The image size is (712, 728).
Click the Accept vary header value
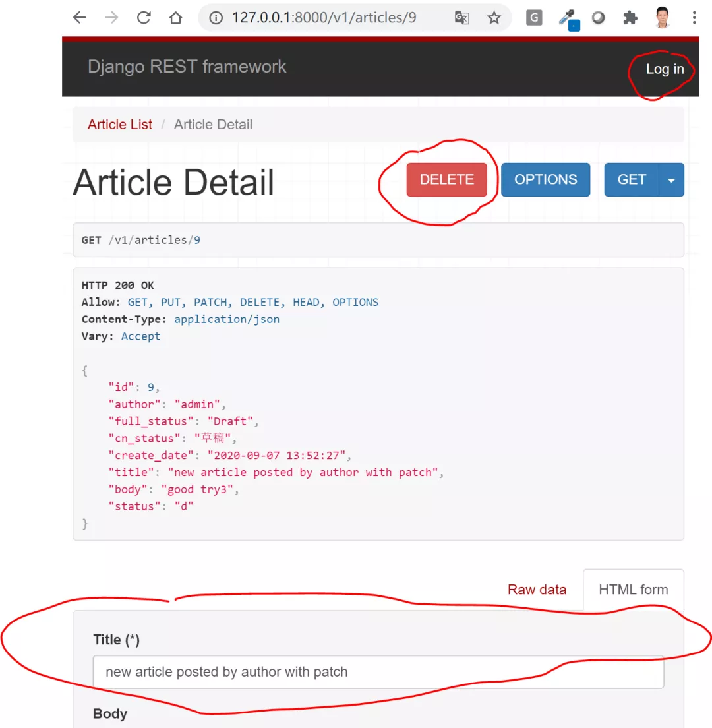(140, 336)
